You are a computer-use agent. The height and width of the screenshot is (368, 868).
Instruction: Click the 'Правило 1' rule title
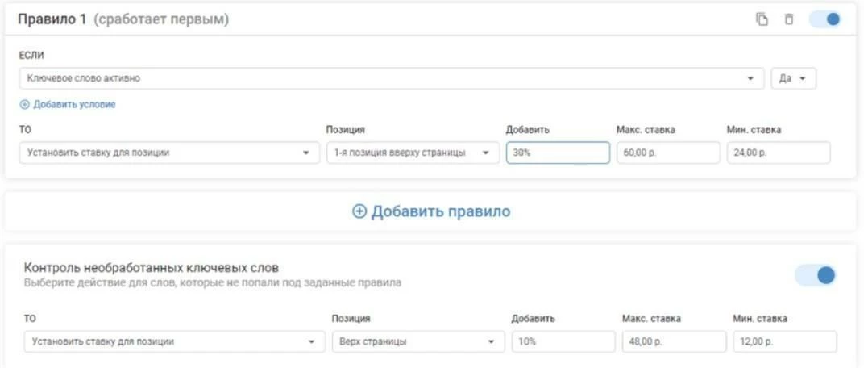pos(52,19)
